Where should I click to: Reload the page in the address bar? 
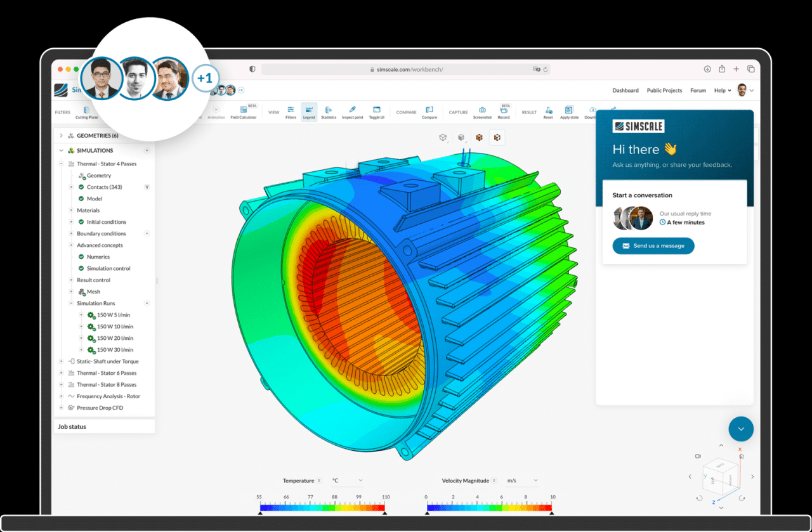(x=546, y=69)
